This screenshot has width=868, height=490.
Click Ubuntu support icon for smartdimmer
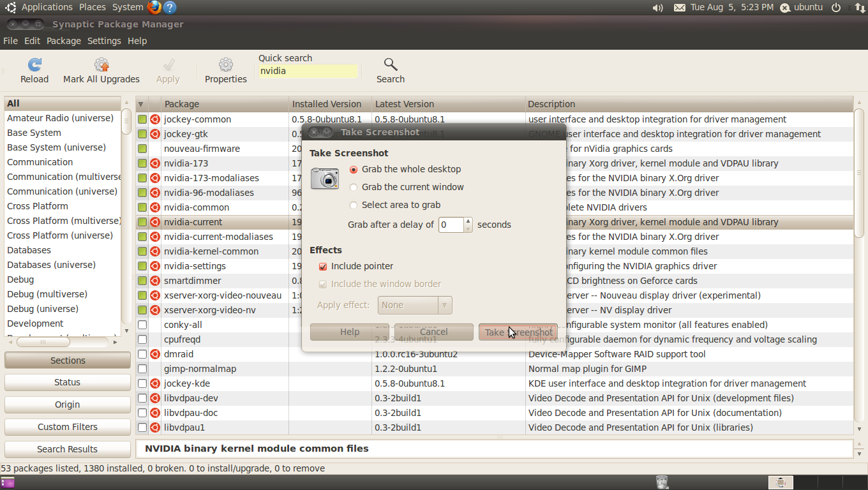click(x=155, y=281)
